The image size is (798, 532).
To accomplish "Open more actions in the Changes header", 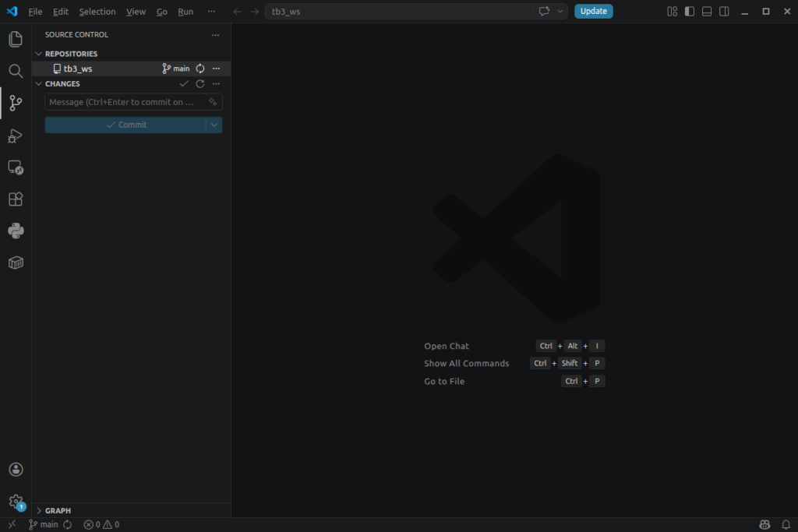I will coord(217,83).
